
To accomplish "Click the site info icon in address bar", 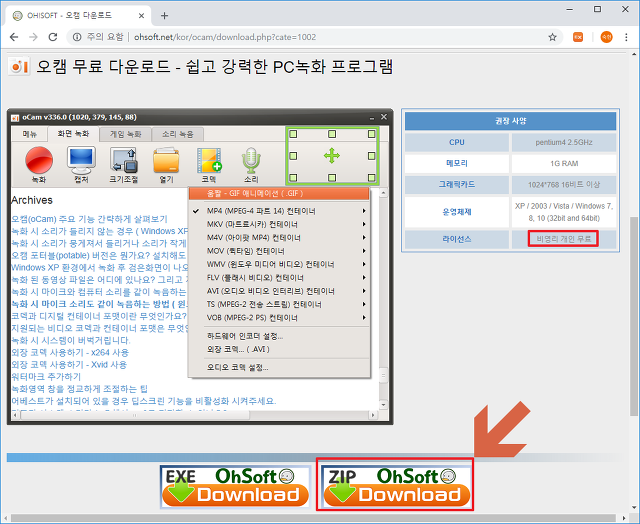I will 77,37.
